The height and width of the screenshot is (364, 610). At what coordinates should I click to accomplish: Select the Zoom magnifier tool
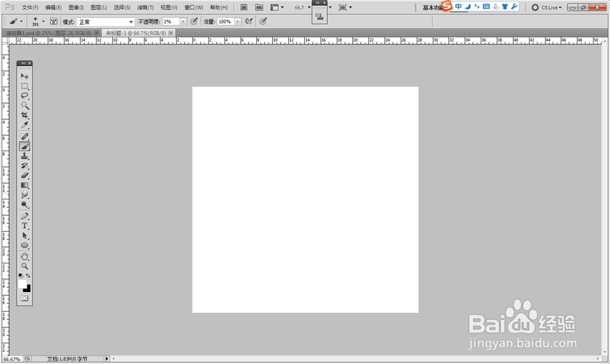tap(24, 266)
